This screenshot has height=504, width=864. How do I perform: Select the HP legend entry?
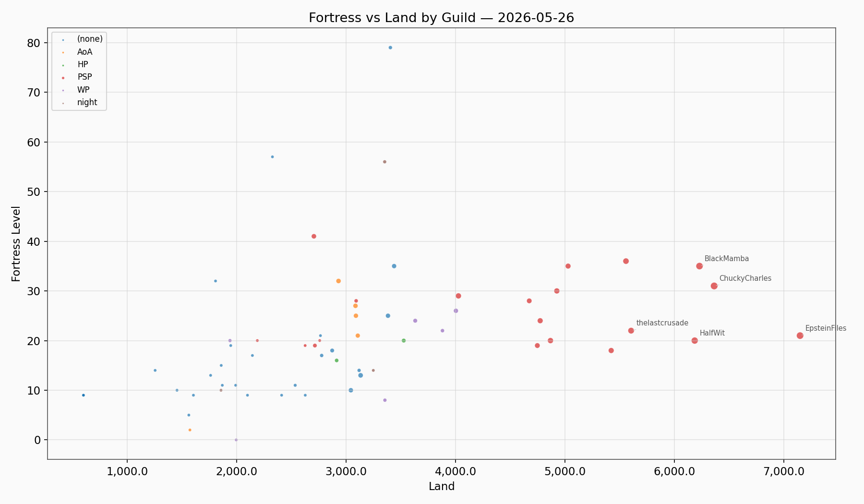point(83,64)
